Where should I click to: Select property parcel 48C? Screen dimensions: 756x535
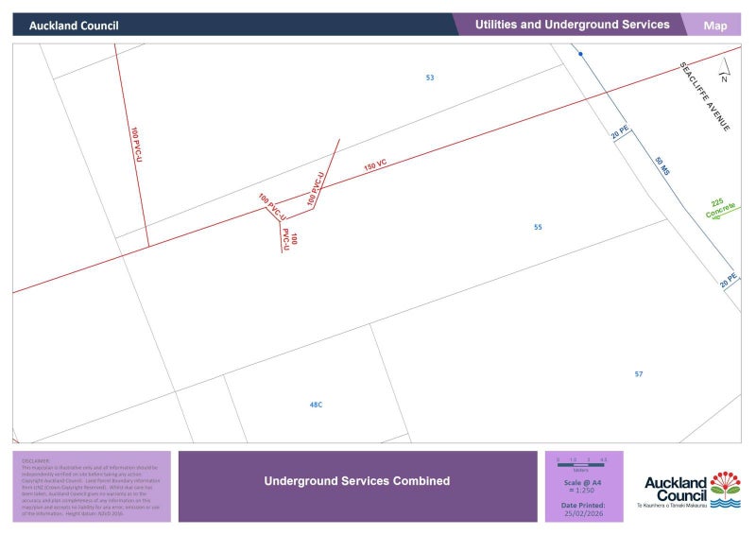(316, 405)
